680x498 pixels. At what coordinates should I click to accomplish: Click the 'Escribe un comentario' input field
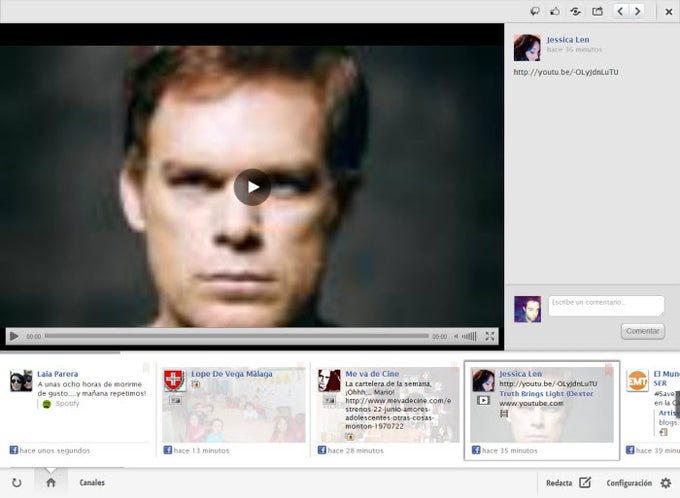(606, 306)
